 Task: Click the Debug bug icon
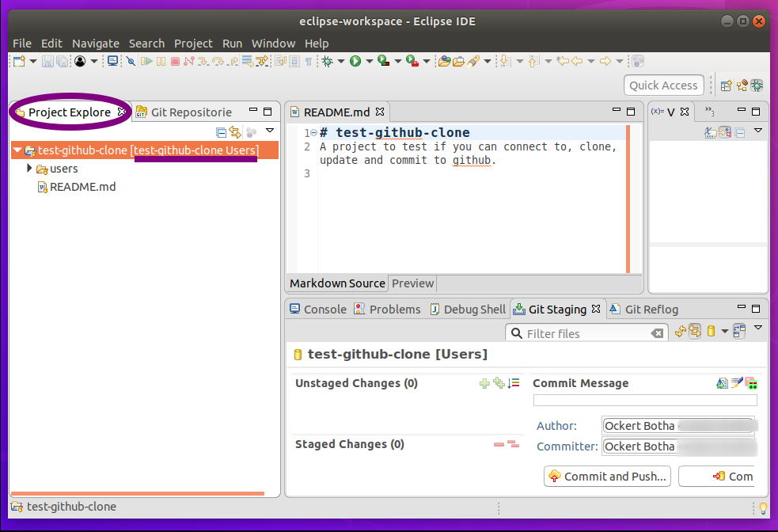[327, 61]
